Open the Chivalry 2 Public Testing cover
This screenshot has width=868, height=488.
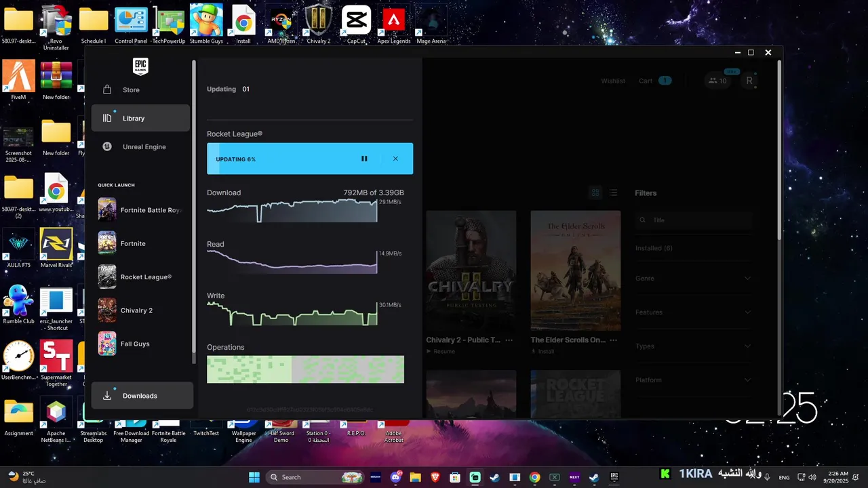pos(471,270)
